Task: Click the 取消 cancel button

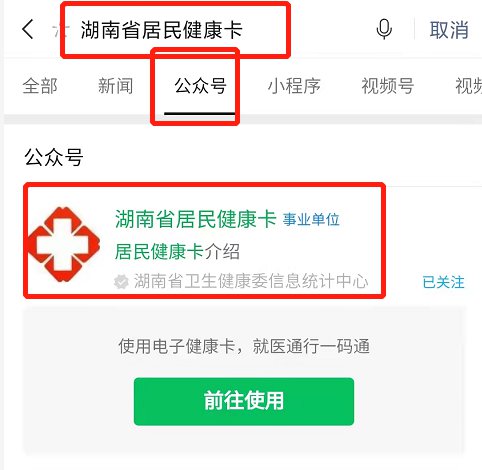Action: [x=449, y=30]
